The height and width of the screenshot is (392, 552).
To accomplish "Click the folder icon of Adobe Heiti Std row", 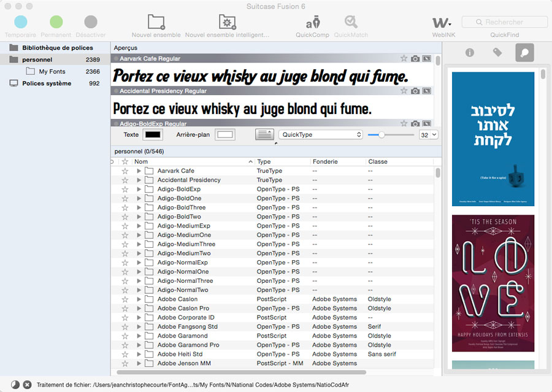I will (x=149, y=354).
